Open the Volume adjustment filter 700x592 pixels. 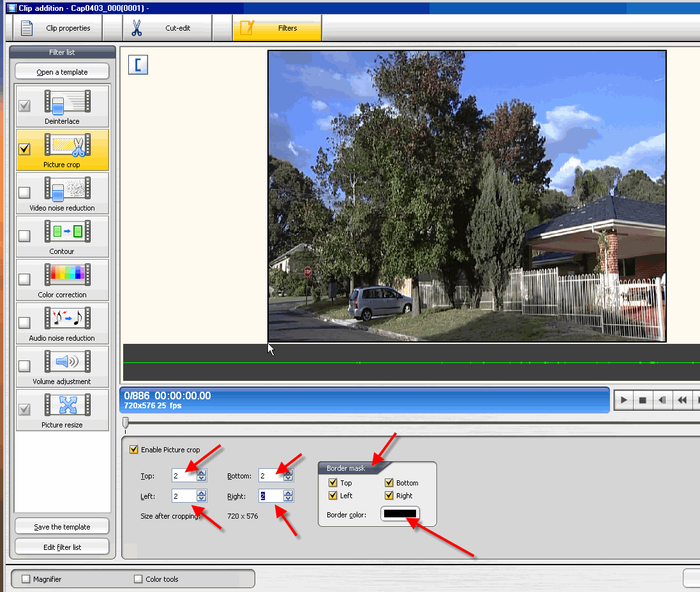[67, 362]
